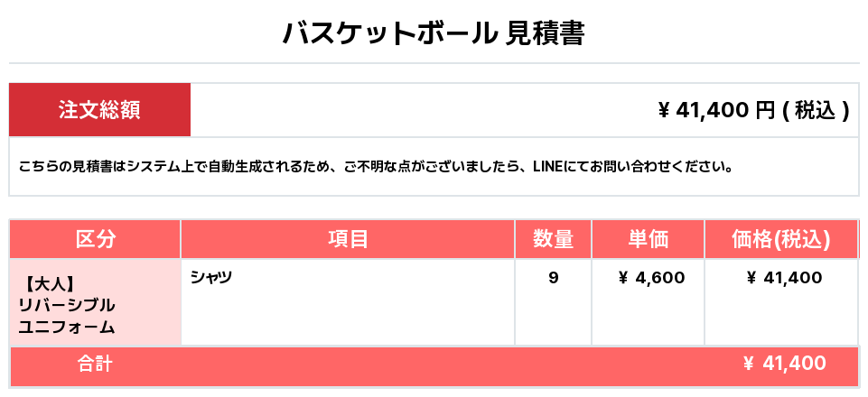This screenshot has width=868, height=397.
Task: Select the 項目 column header
Action: [348, 239]
